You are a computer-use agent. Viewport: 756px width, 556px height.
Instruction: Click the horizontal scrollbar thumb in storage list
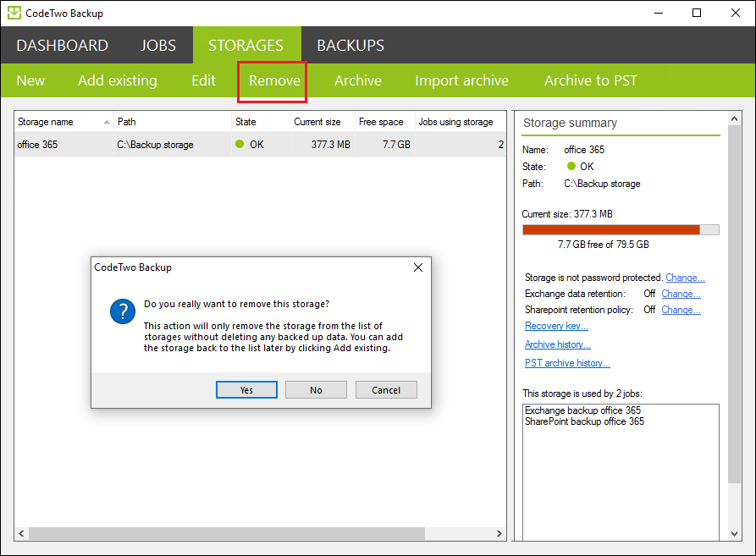pos(227,533)
